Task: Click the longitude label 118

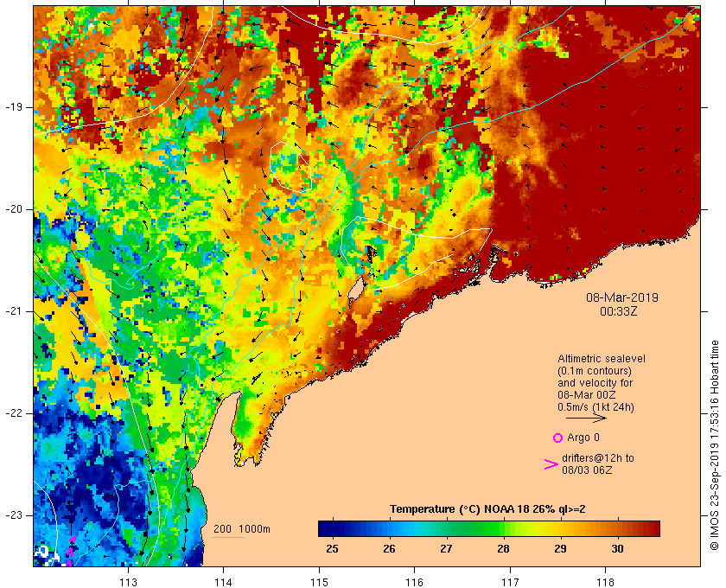Action: pos(606,582)
